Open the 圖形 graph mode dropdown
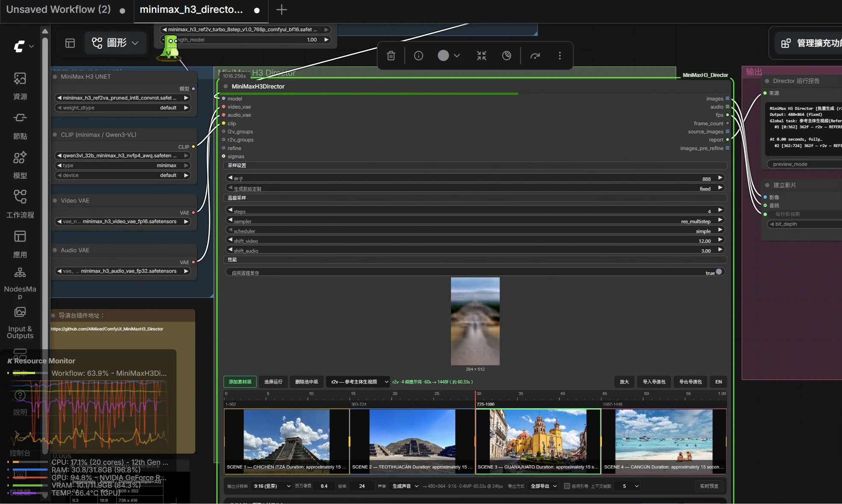The image size is (842, 504). click(115, 43)
